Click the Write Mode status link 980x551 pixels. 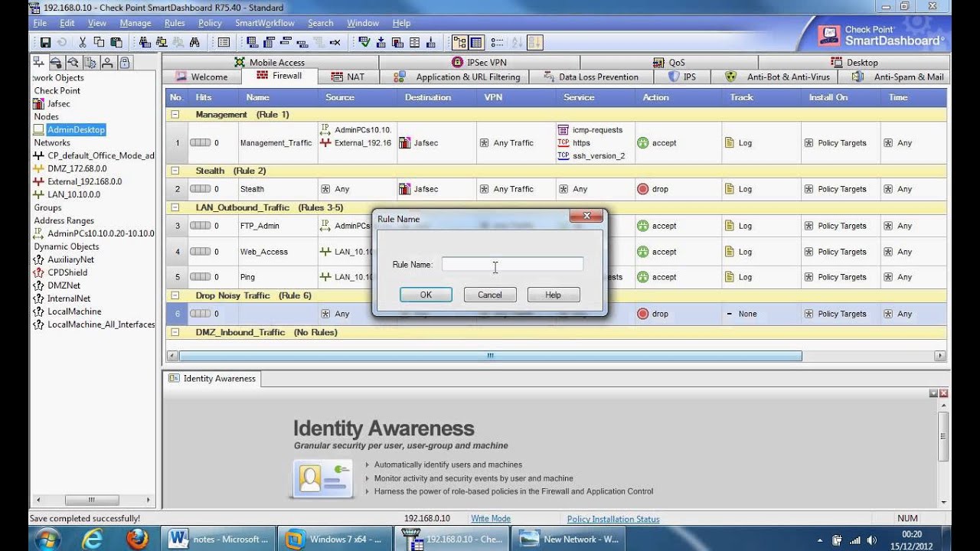(491, 519)
